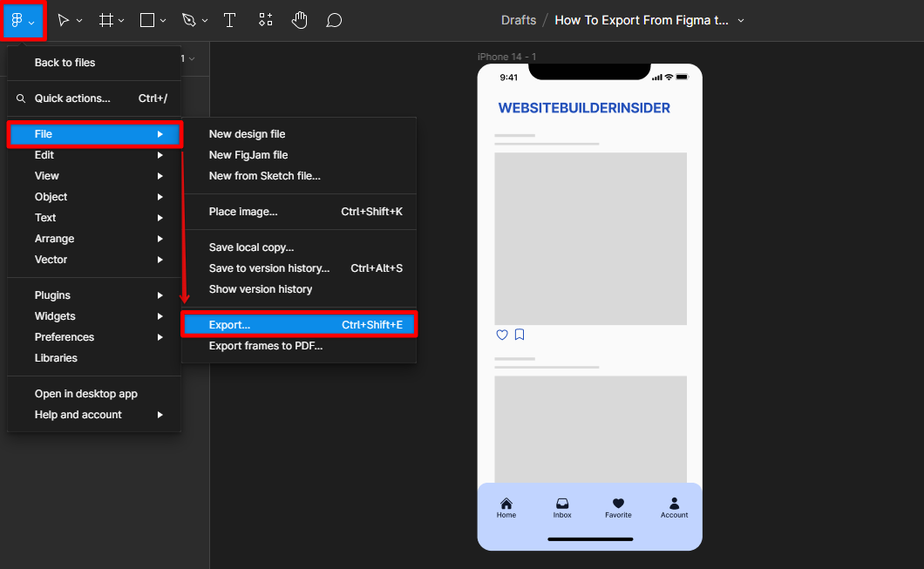The height and width of the screenshot is (569, 924).
Task: Select the Text tool
Action: coord(230,20)
